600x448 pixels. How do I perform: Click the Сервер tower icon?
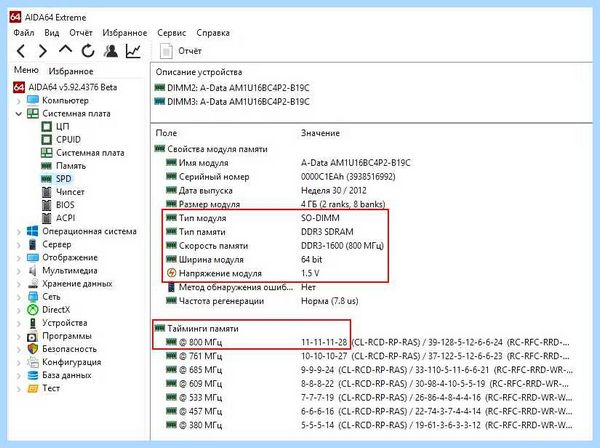pyautogui.click(x=33, y=244)
